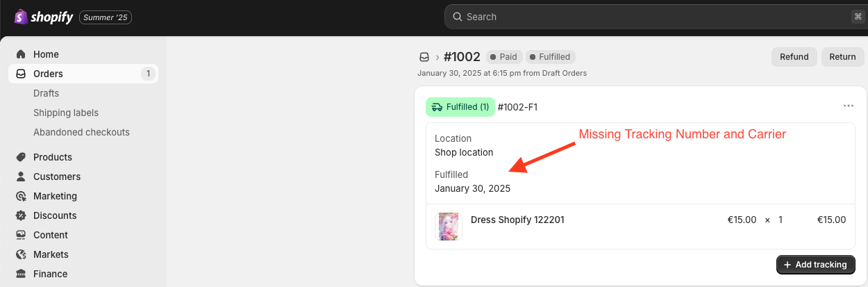Open Drafts under Orders
This screenshot has width=868, height=287.
pos(46,93)
